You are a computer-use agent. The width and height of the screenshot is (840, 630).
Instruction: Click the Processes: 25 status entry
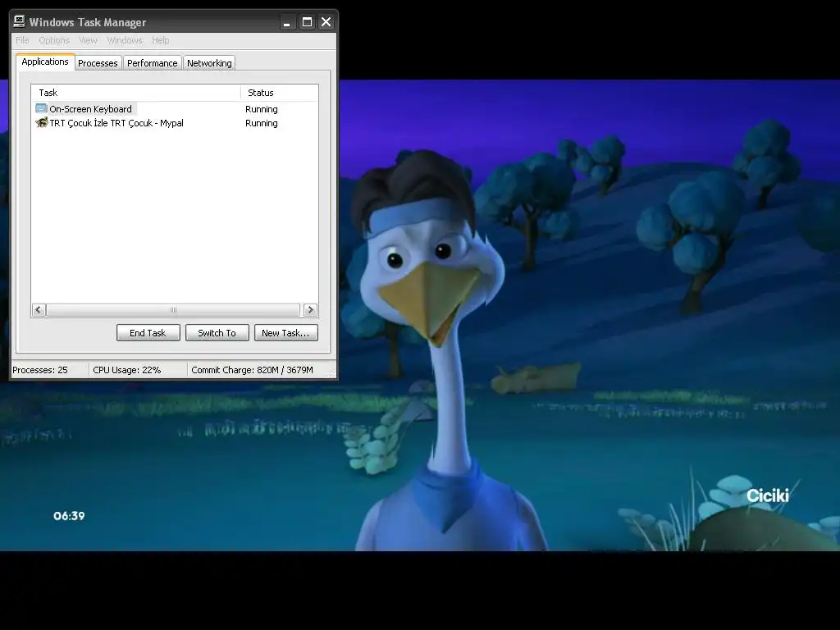point(40,370)
